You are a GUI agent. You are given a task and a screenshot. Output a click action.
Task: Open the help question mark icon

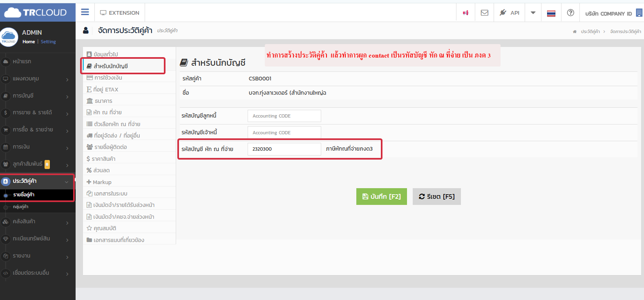point(570,13)
